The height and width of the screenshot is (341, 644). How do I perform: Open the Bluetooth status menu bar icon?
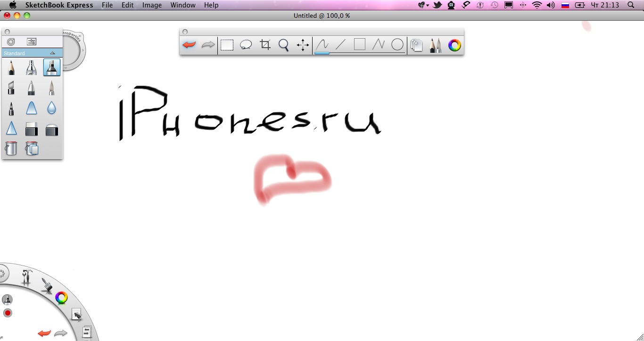click(x=522, y=5)
